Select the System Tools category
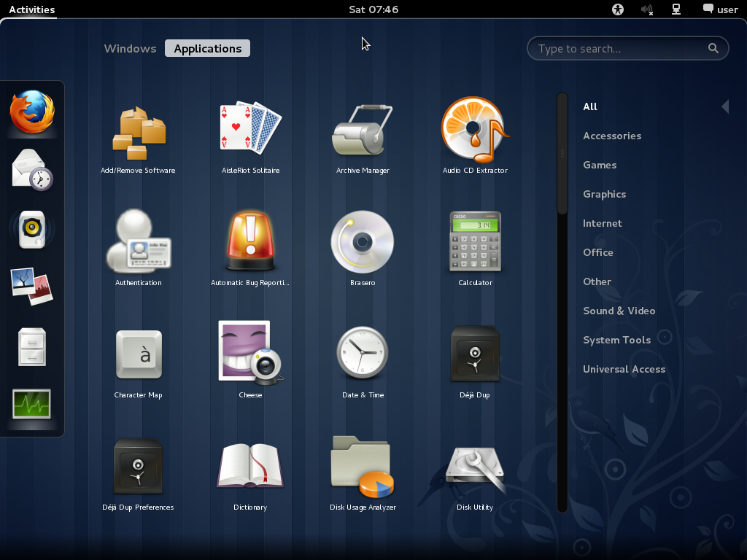The width and height of the screenshot is (747, 560). (x=616, y=340)
